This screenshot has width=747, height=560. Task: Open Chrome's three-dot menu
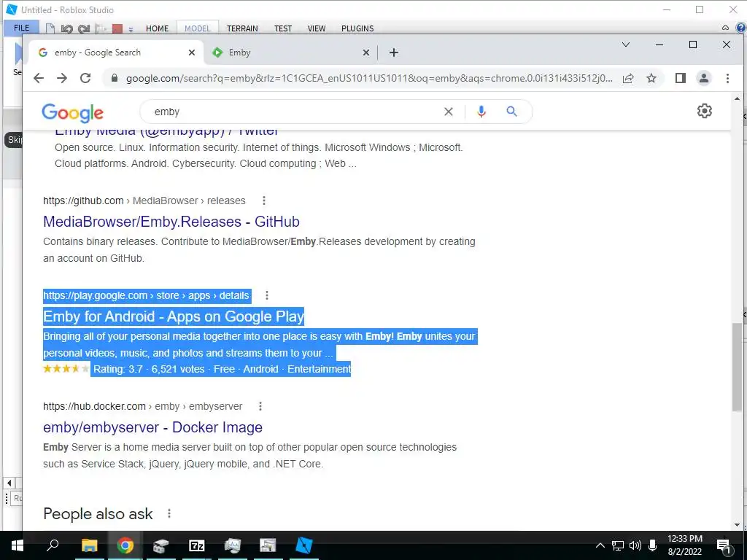click(727, 78)
